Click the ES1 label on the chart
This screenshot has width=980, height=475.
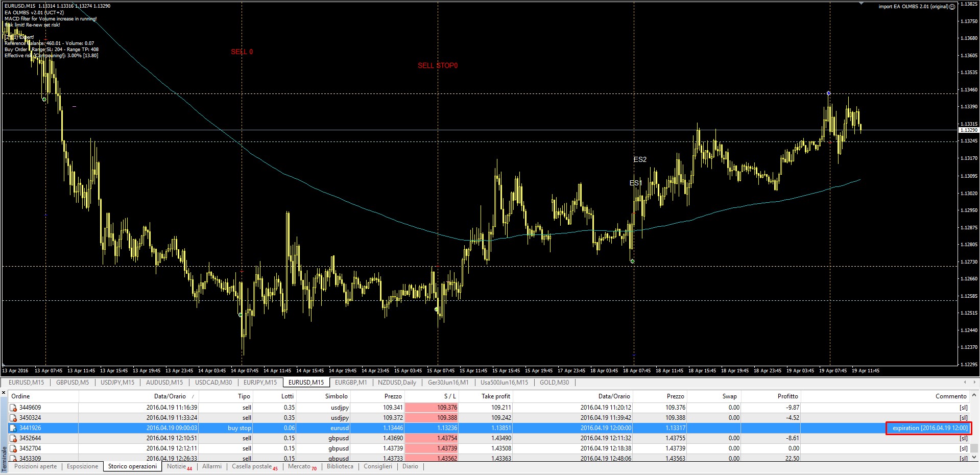pyautogui.click(x=636, y=183)
